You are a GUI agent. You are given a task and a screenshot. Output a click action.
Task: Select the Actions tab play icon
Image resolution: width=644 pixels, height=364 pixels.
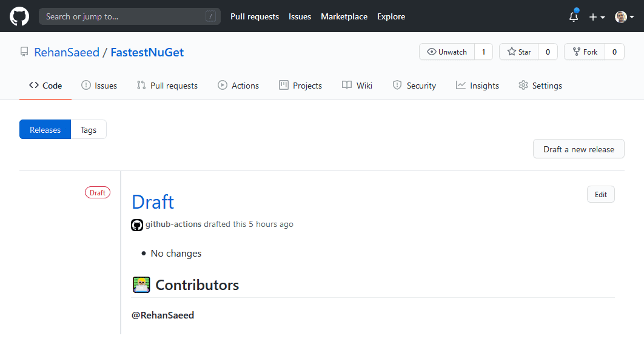[223, 85]
